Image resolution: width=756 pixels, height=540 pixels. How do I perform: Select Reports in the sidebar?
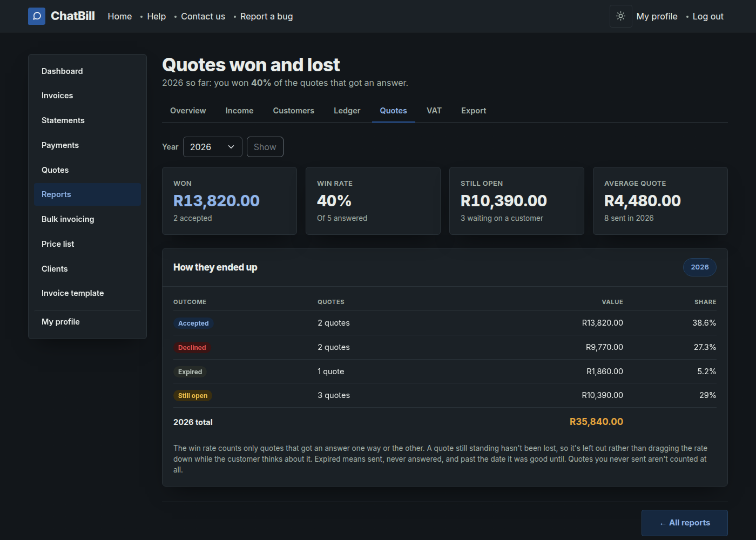pyautogui.click(x=87, y=194)
